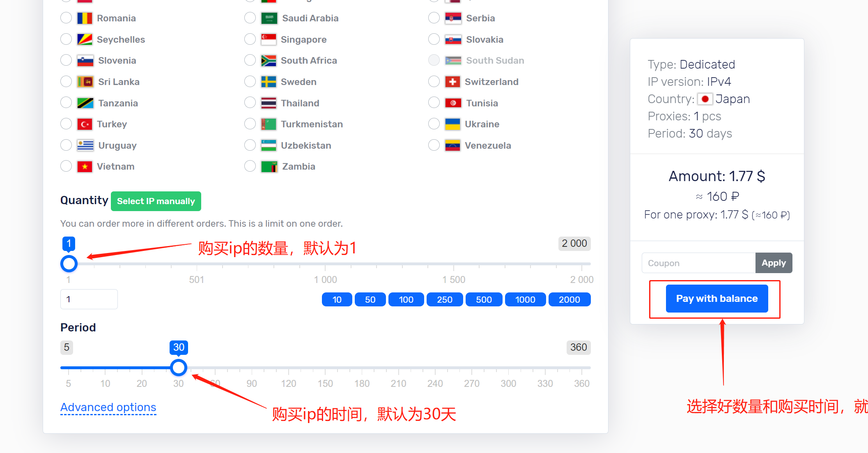Set quantity preset to 1000
The image size is (868, 453).
(x=526, y=300)
